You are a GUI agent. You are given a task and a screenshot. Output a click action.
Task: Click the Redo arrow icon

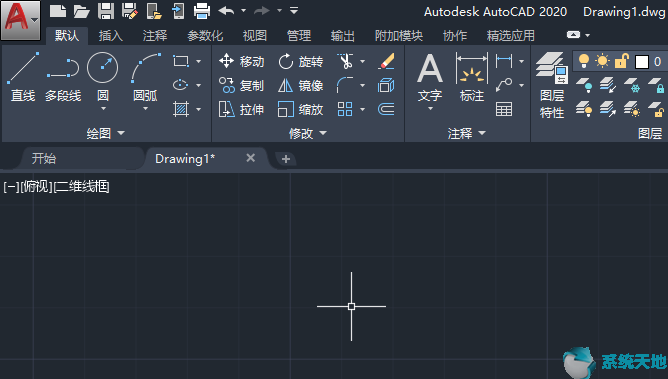262,11
